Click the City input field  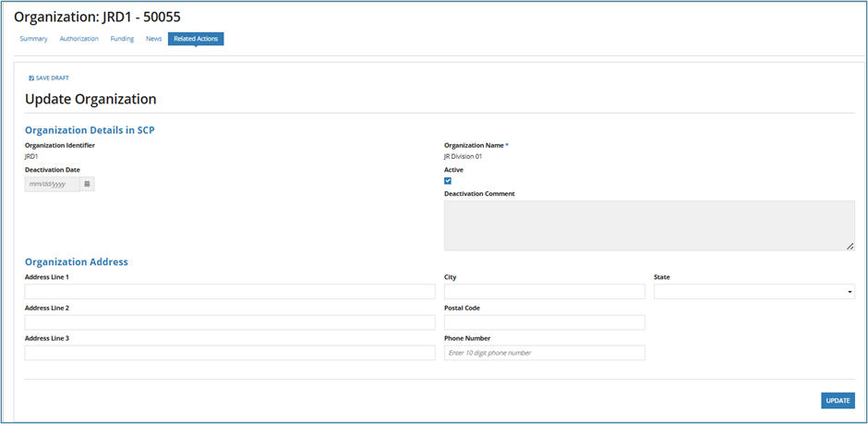[x=544, y=292]
